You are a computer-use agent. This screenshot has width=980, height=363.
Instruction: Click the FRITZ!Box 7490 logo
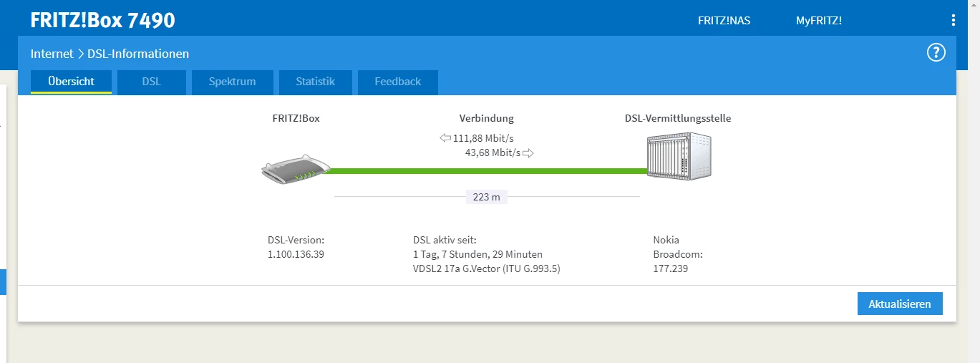(x=102, y=21)
